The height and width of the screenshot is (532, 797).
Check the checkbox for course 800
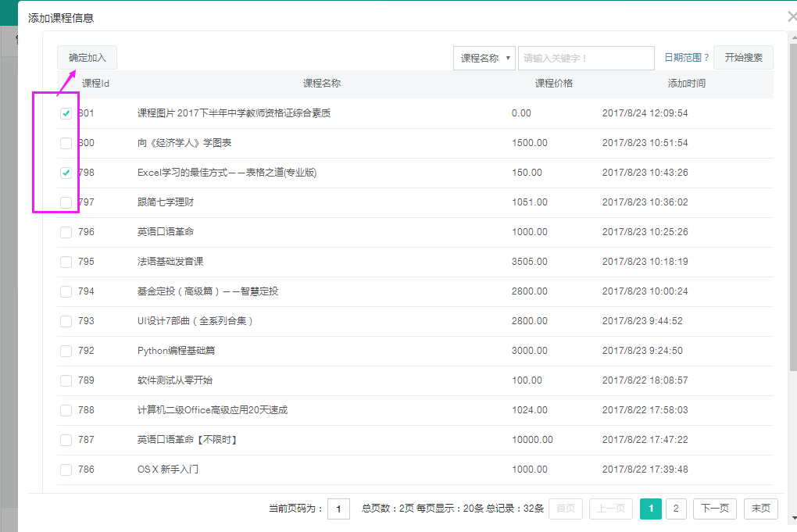tap(66, 143)
